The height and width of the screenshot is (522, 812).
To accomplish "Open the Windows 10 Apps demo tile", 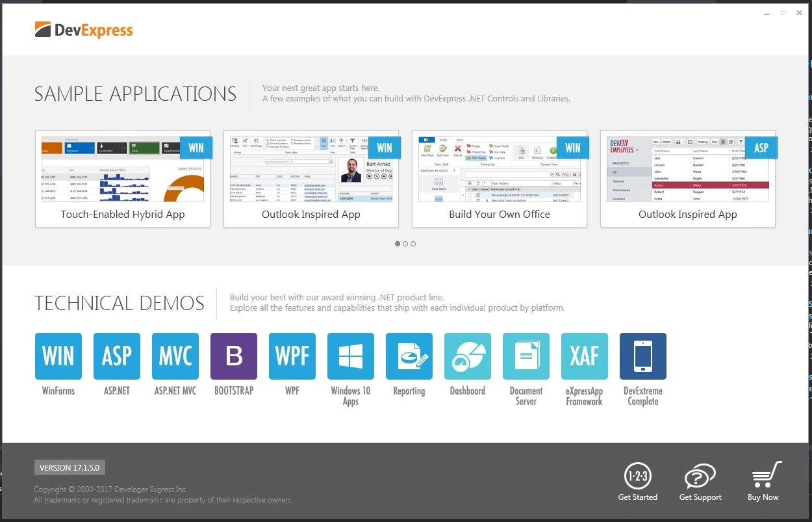I will pos(351,356).
